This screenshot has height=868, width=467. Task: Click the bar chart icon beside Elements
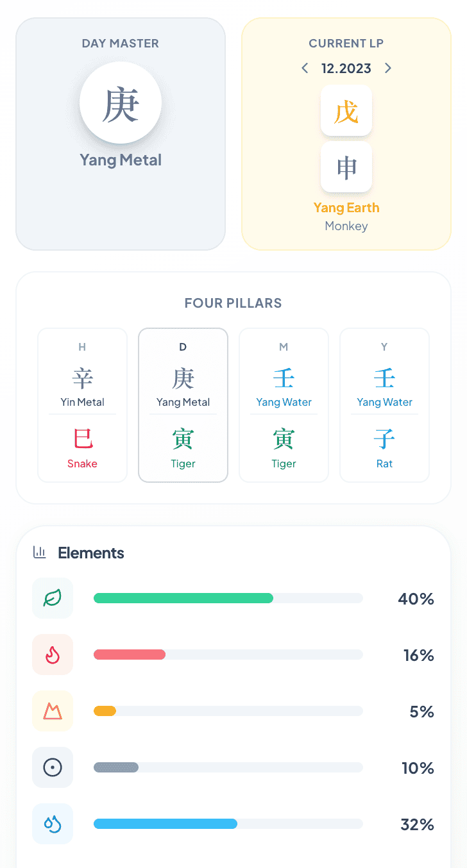pos(40,553)
